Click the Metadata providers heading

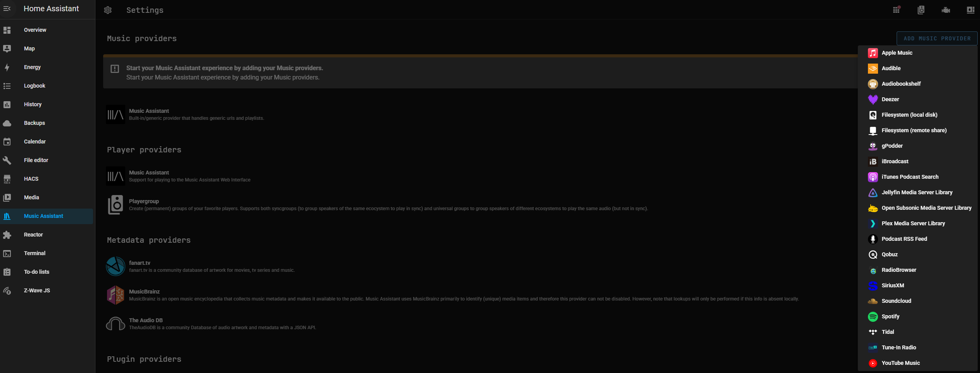(149, 240)
